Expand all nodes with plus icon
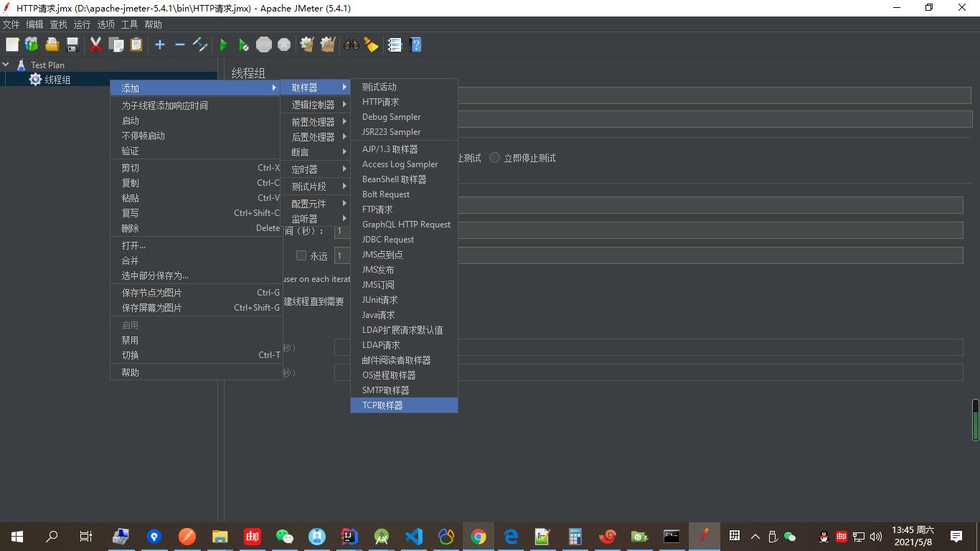The image size is (980, 551). (160, 44)
